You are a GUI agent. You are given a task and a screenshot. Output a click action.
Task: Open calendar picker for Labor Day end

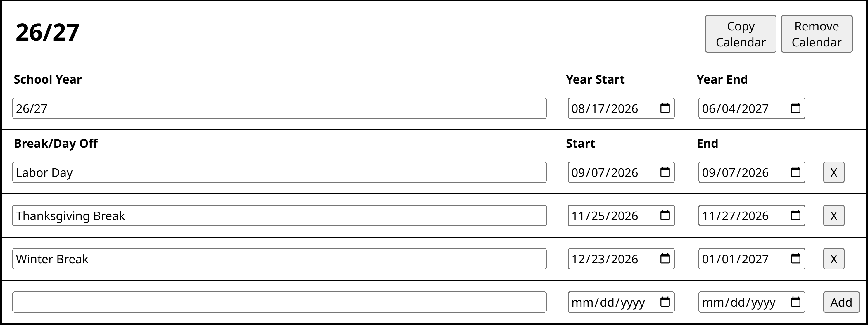coord(795,172)
